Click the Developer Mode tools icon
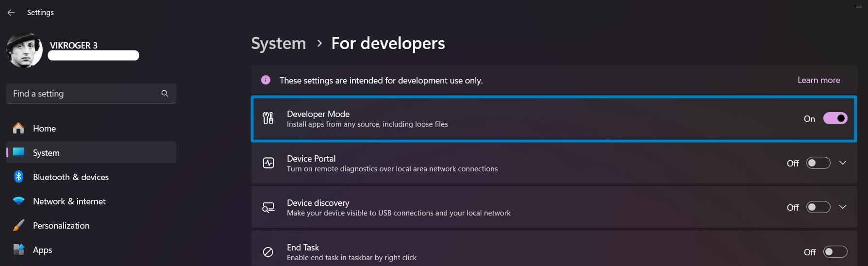Viewport: 868px width, 266px height. [268, 118]
